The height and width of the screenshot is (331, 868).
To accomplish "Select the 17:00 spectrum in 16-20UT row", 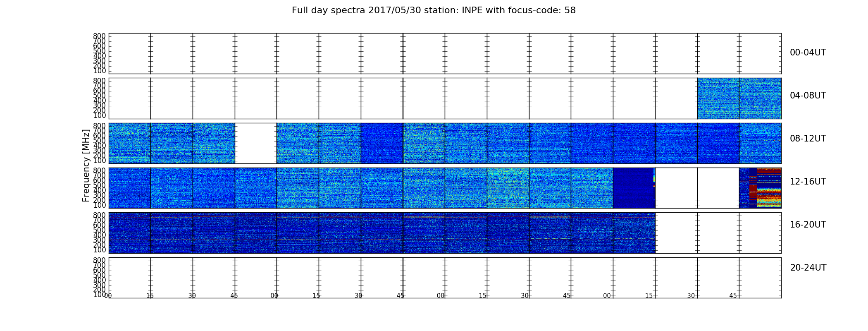I will (298, 233).
